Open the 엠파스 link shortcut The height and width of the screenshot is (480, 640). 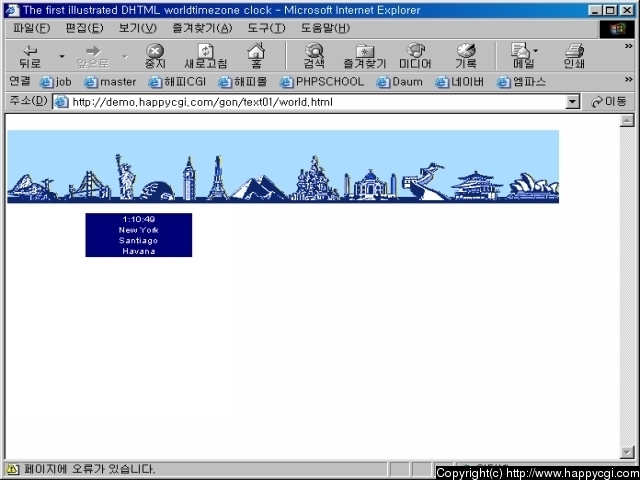(521, 82)
